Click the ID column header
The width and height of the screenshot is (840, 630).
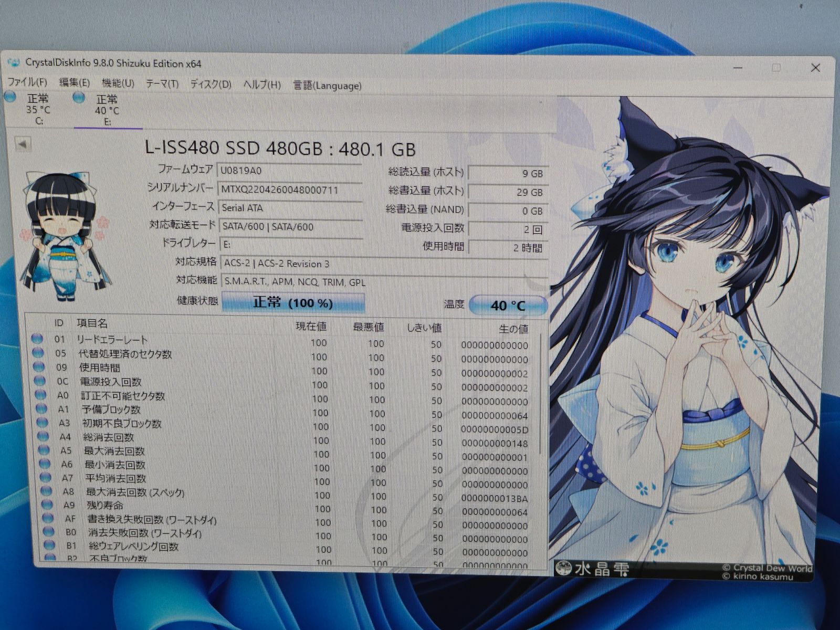pos(59,322)
